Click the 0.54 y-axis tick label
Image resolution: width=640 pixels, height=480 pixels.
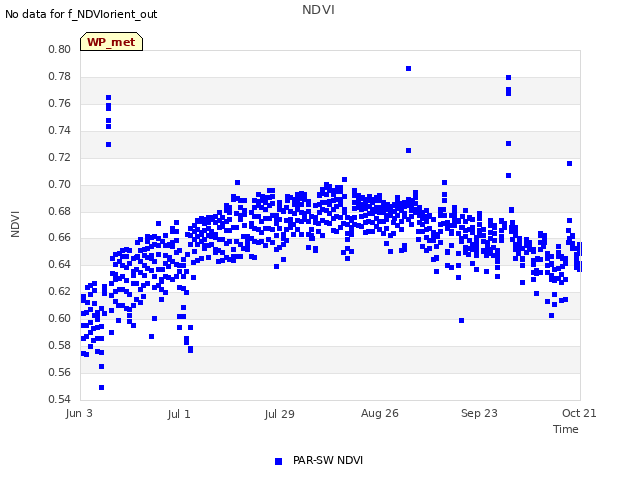click(x=60, y=399)
